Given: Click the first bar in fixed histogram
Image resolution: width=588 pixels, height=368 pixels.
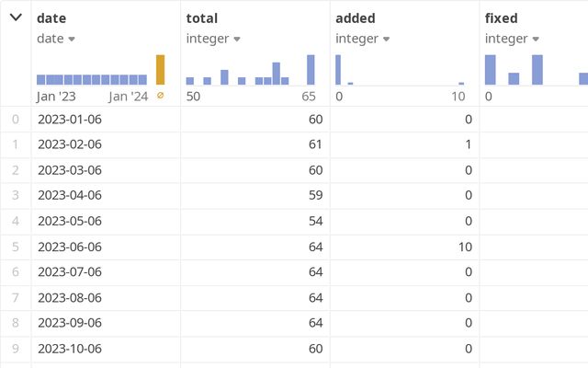Looking at the screenshot, I should click(x=491, y=70).
